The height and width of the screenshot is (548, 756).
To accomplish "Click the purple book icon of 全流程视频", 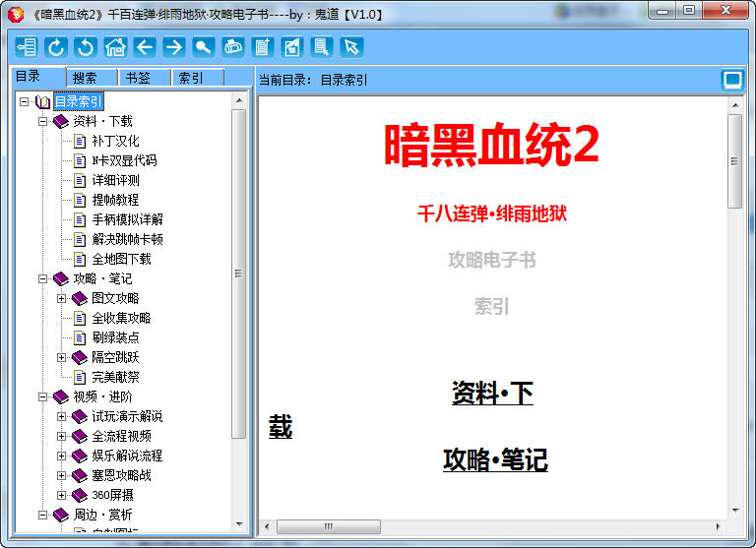I will [80, 437].
